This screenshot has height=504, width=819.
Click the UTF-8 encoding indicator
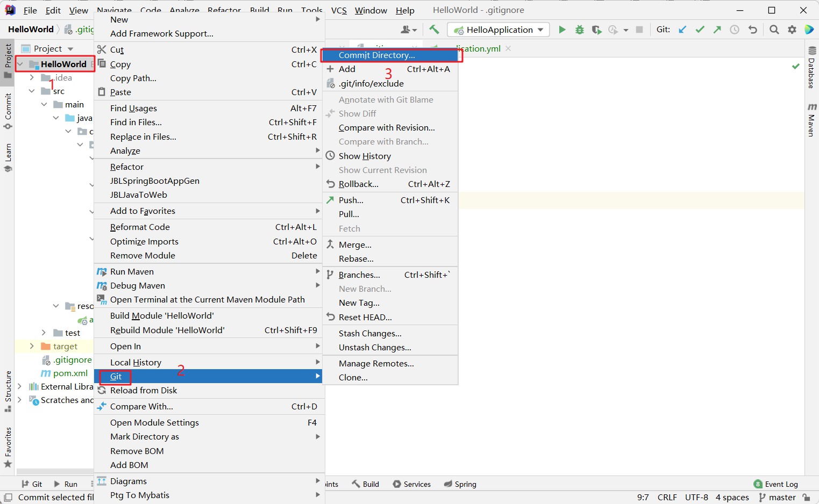(x=696, y=498)
